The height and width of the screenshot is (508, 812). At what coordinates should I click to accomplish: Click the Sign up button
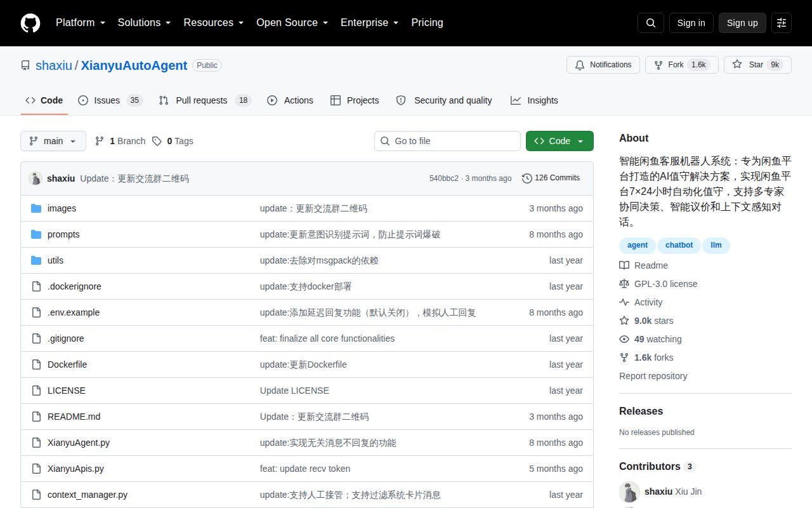(742, 23)
